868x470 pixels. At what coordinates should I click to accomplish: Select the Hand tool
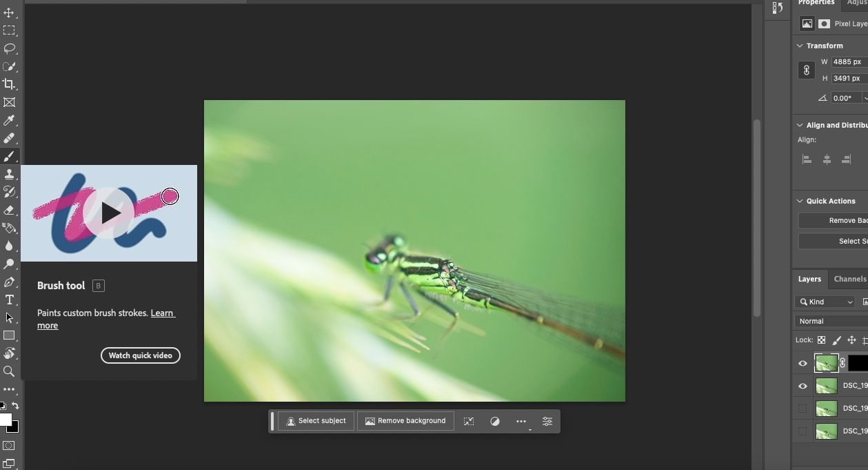click(9, 353)
